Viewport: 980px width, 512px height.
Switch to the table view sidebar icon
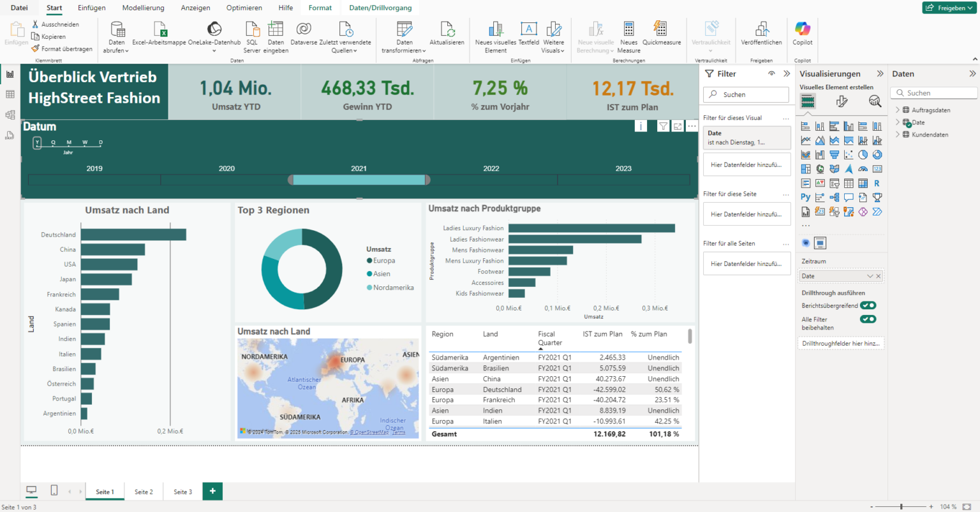(x=10, y=94)
